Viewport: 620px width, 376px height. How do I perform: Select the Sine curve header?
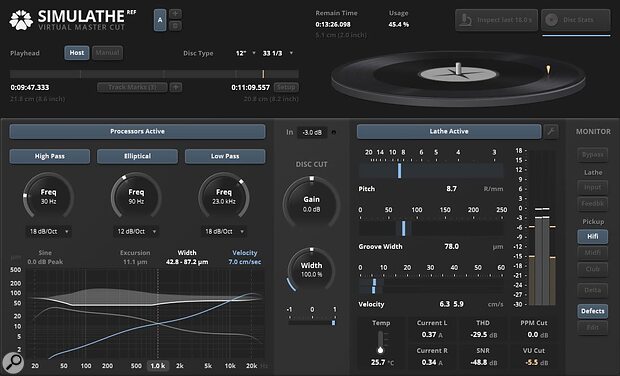pos(45,257)
